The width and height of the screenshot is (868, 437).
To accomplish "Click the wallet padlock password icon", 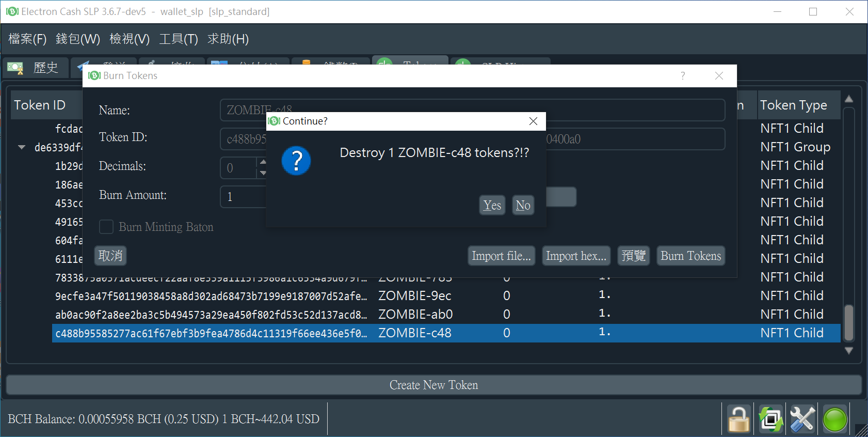I will click(x=738, y=419).
